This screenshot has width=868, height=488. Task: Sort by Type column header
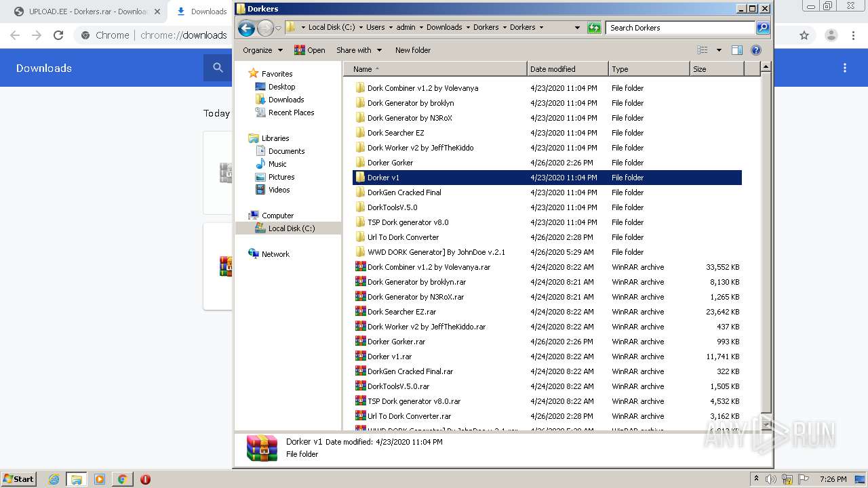coord(649,69)
